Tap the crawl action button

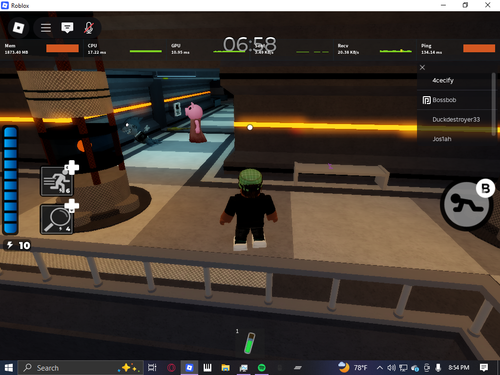pos(466,205)
